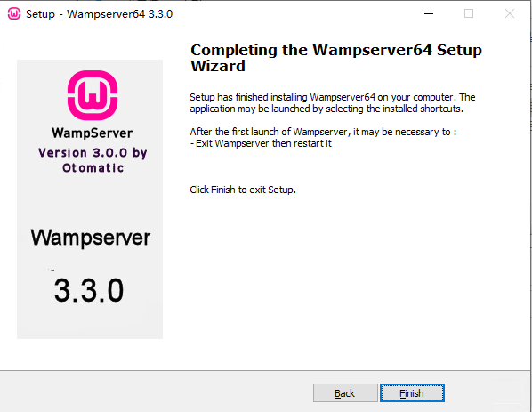The width and height of the screenshot is (532, 412).
Task: Click the '- Exit Wampserver then restart it' line
Action: [261, 143]
